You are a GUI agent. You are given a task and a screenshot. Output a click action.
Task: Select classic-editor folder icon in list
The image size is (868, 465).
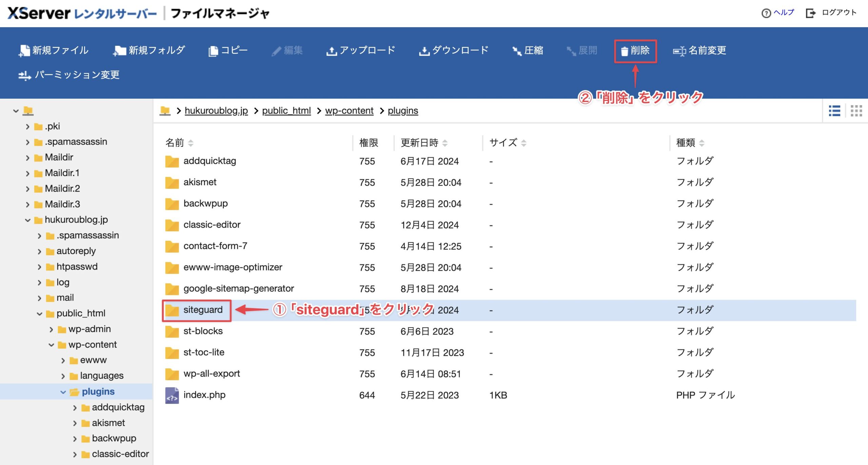point(172,225)
